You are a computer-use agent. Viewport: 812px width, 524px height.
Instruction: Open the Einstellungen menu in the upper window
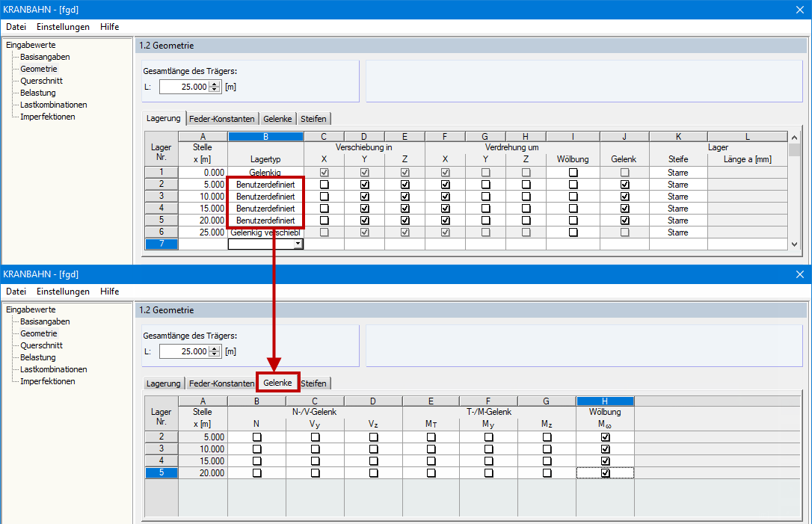(x=63, y=27)
